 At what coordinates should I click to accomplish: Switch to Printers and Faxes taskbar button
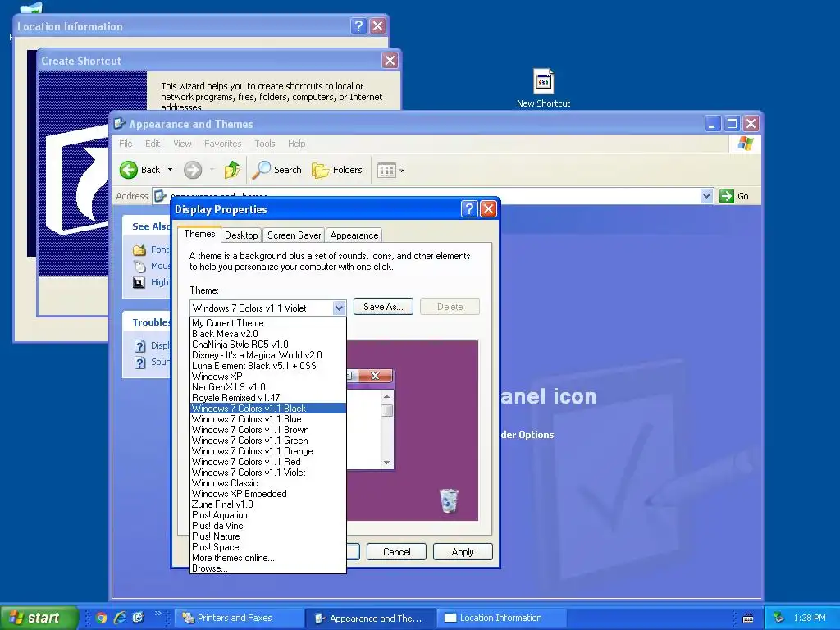(239, 618)
